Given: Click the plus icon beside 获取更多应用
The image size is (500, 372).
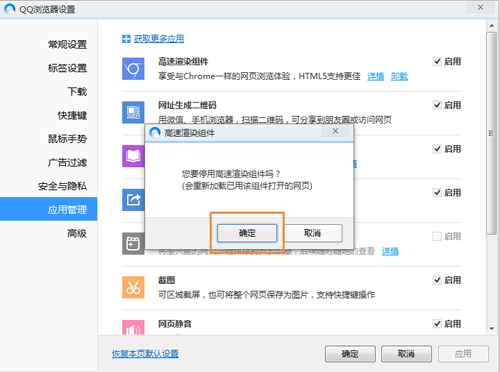Looking at the screenshot, I should pyautogui.click(x=126, y=39).
